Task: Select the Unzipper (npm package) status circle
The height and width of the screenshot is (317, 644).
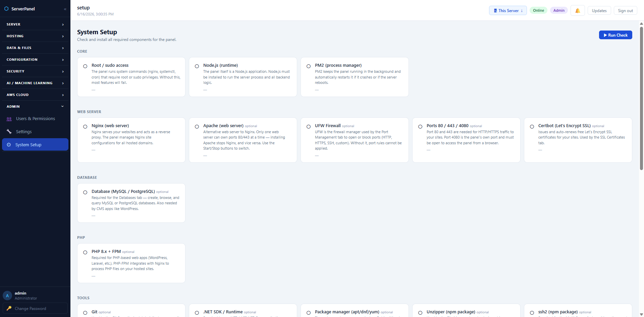Action: [x=420, y=313]
